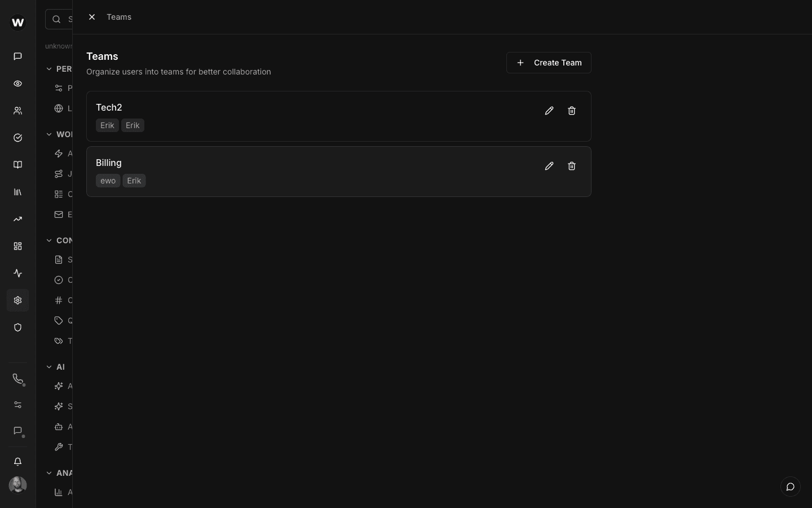Screen dimensions: 812x508
Task: Collapse the AI section
Action: [x=49, y=367]
